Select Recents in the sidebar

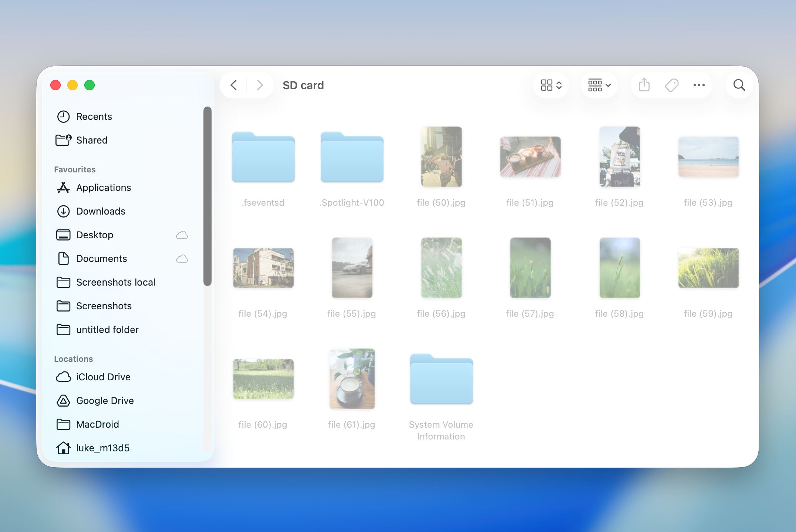(x=94, y=117)
